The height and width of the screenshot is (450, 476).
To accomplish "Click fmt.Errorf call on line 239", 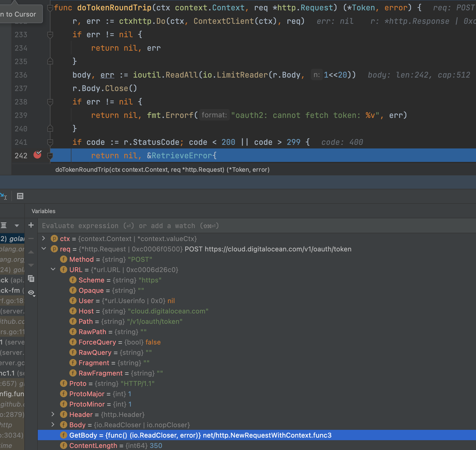I will coord(170,115).
